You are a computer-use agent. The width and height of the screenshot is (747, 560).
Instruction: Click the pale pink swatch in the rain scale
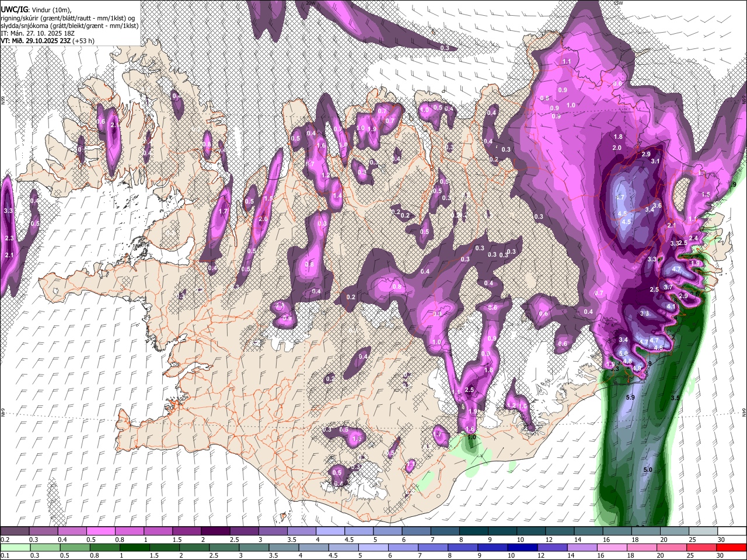pyautogui.click(x=612, y=547)
